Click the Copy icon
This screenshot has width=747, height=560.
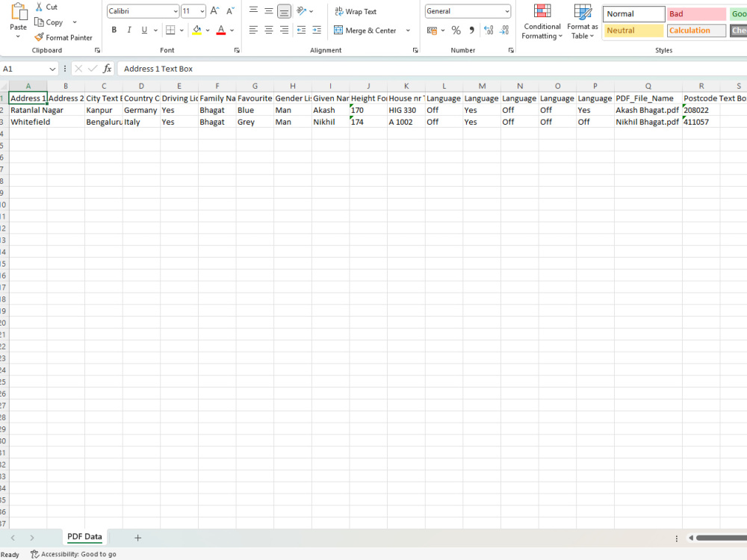coord(39,22)
